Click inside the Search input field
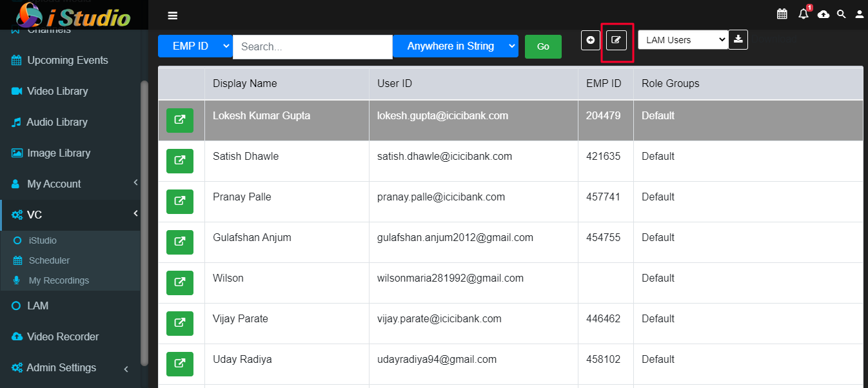The height and width of the screenshot is (388, 868). (313, 46)
